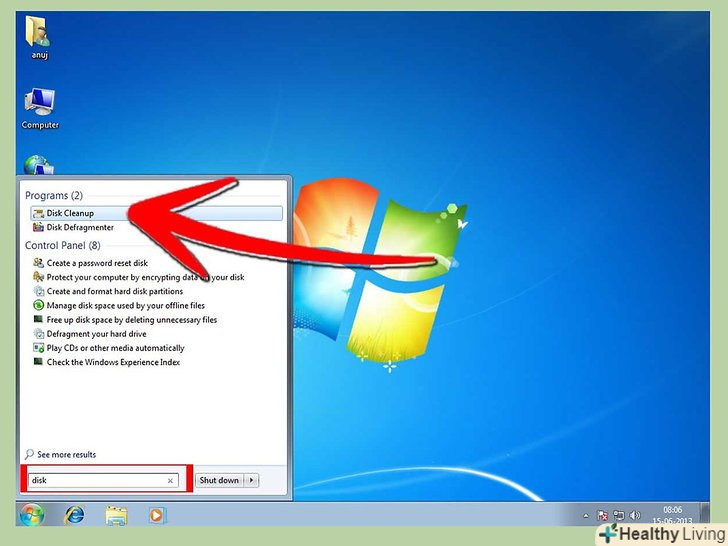Screen dimensions: 728x546
Task: Open Internet Explorer from the taskbar
Action: (x=74, y=515)
